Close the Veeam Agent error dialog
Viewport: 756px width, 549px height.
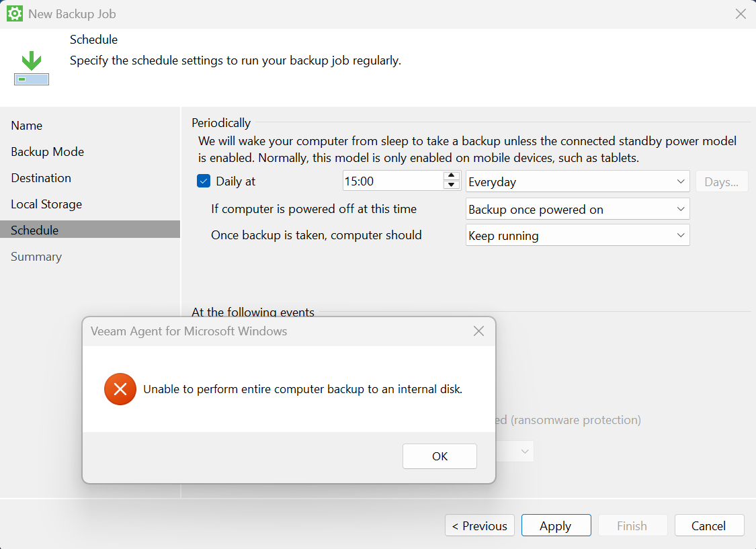pos(478,331)
